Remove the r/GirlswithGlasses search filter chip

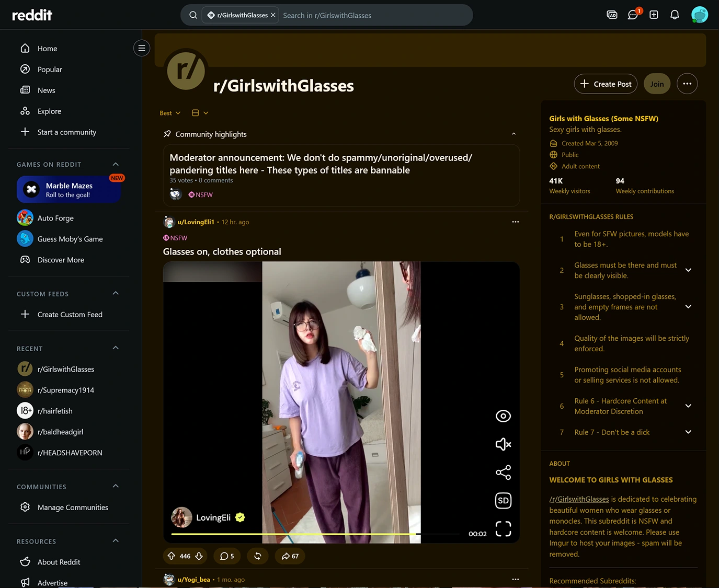273,15
